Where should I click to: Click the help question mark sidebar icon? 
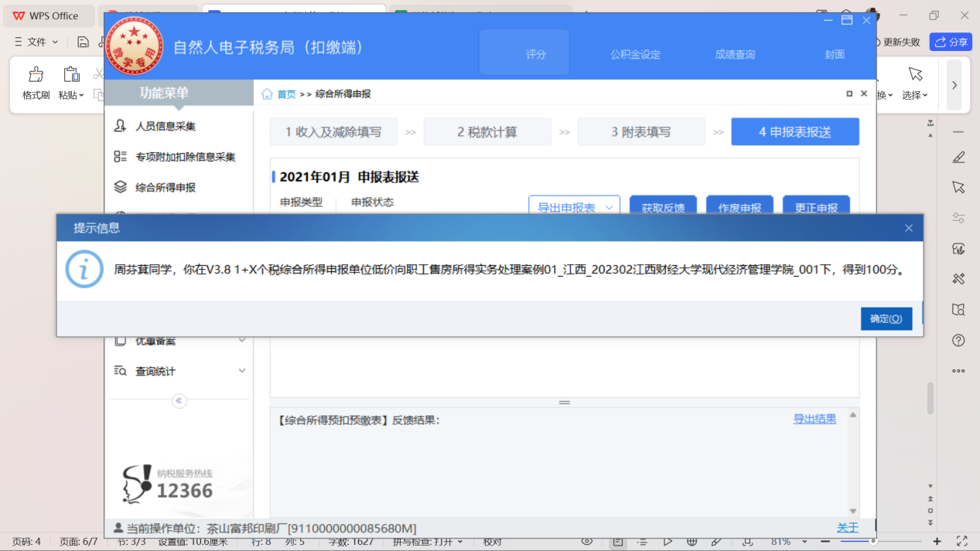tap(958, 341)
